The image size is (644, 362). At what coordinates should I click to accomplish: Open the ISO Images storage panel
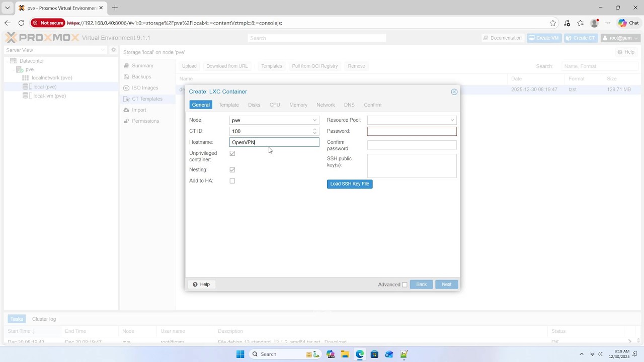click(x=145, y=88)
